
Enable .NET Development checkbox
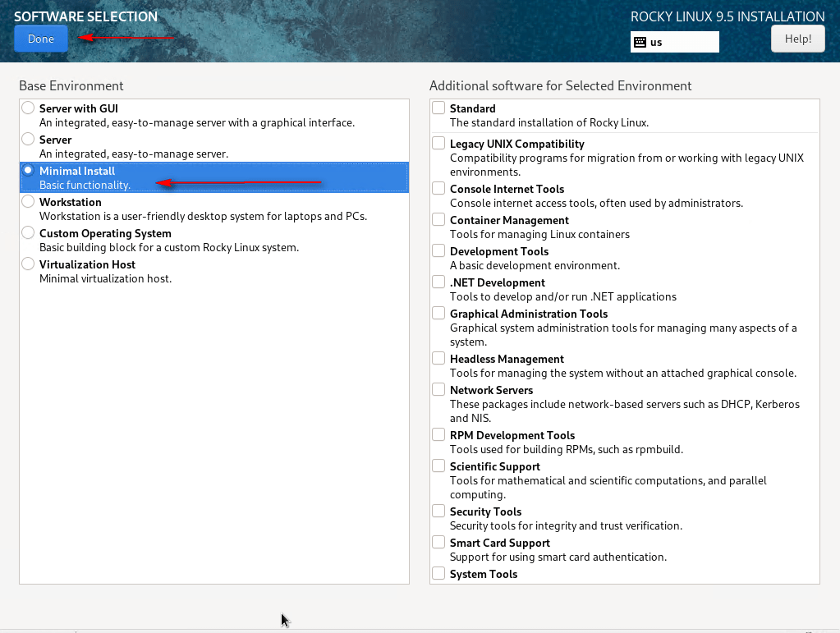(439, 282)
